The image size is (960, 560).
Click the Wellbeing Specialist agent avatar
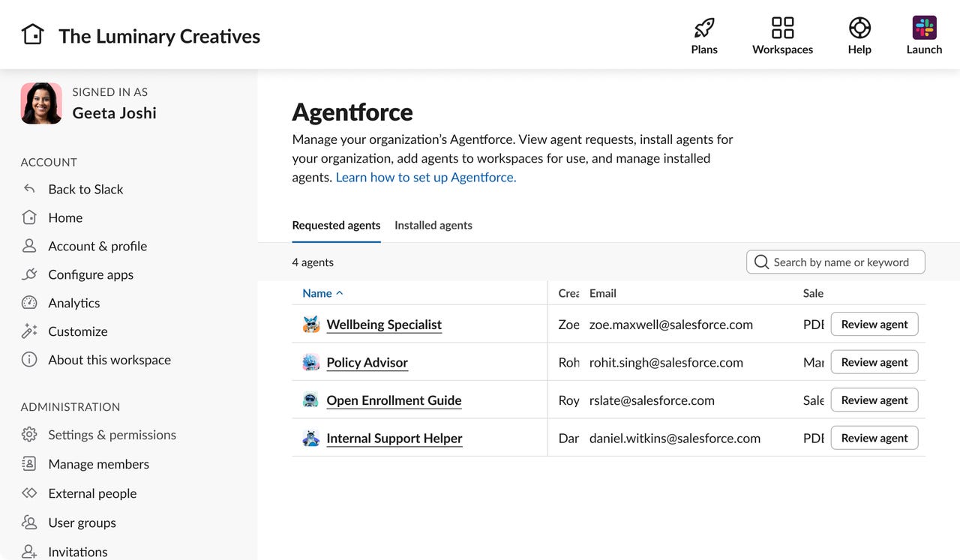(x=311, y=324)
